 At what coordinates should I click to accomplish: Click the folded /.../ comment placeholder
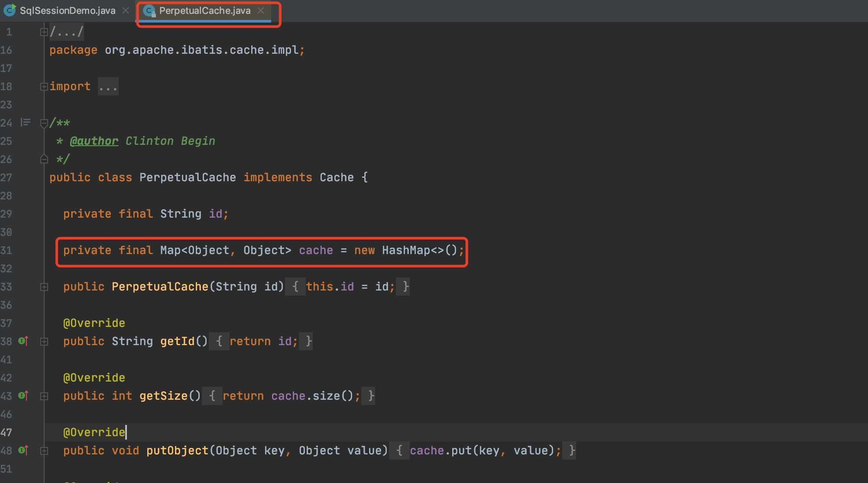[66, 32]
